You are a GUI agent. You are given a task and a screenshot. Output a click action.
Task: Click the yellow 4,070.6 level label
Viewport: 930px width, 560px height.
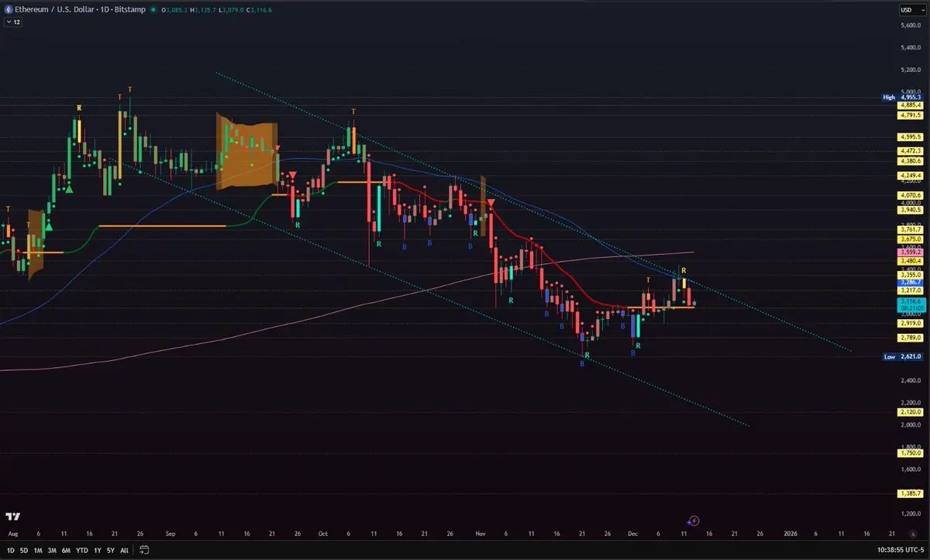pyautogui.click(x=910, y=195)
